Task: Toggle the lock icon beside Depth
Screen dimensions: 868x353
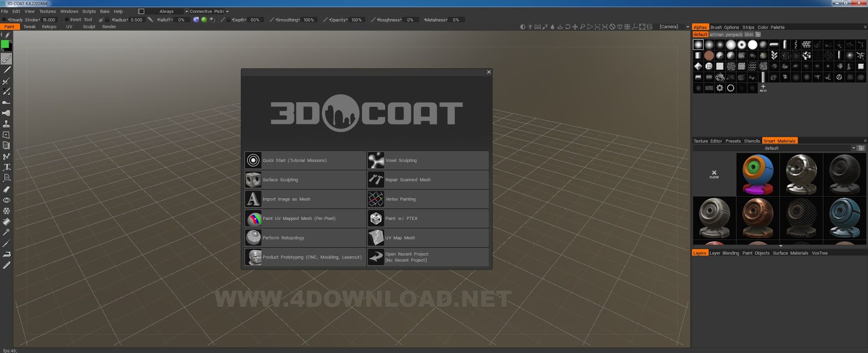Action: 228,20
